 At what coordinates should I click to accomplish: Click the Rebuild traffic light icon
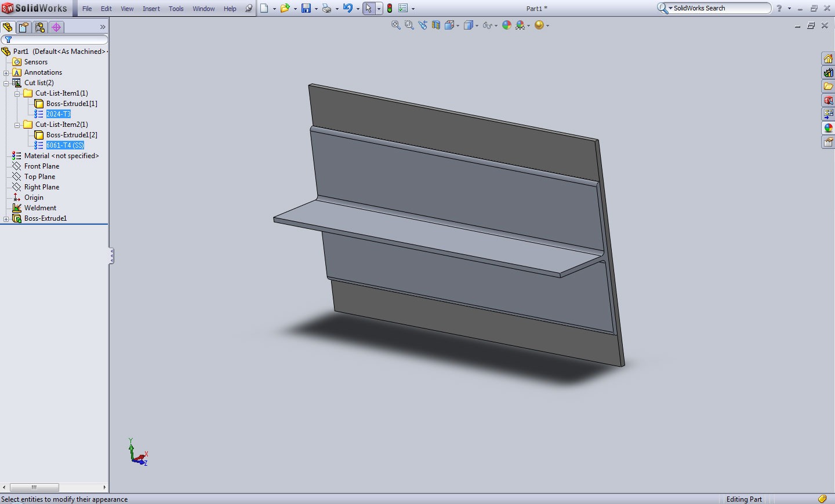point(390,8)
